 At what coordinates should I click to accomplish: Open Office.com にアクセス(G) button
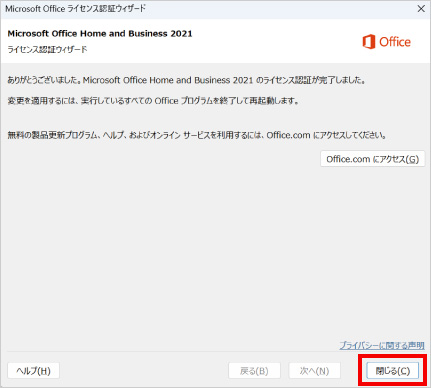(x=373, y=159)
